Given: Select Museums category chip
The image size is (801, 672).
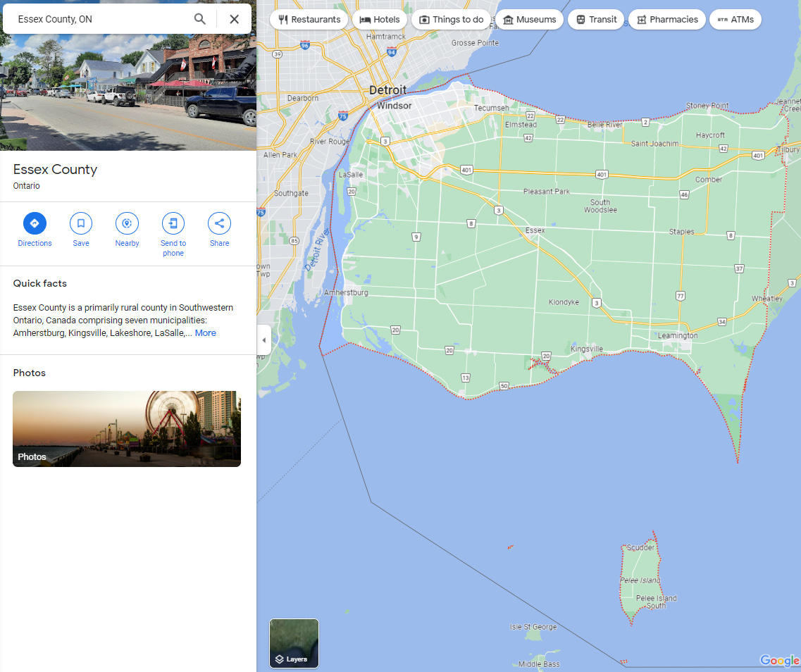Looking at the screenshot, I should 529,20.
